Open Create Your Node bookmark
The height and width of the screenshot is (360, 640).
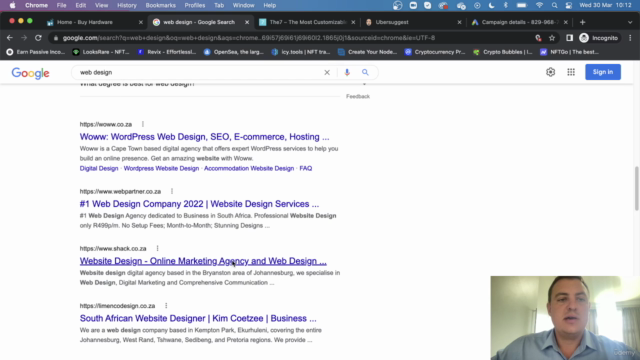click(368, 52)
